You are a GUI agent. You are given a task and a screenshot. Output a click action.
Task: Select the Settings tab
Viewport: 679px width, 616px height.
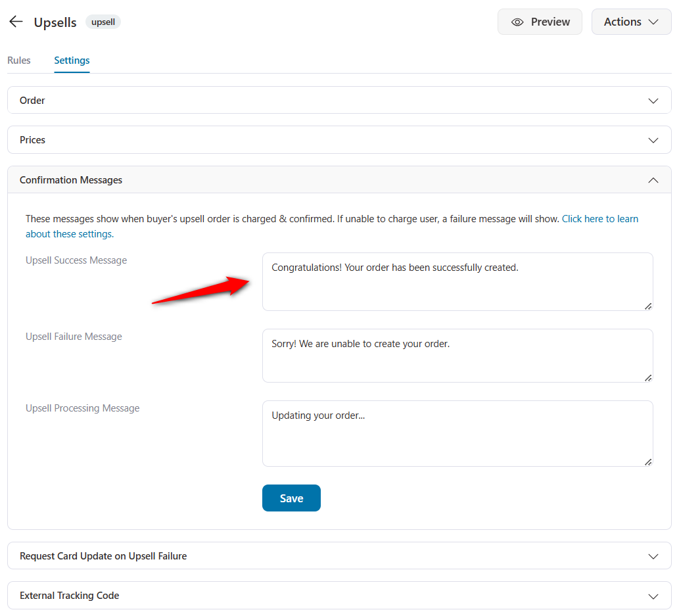pos(72,60)
